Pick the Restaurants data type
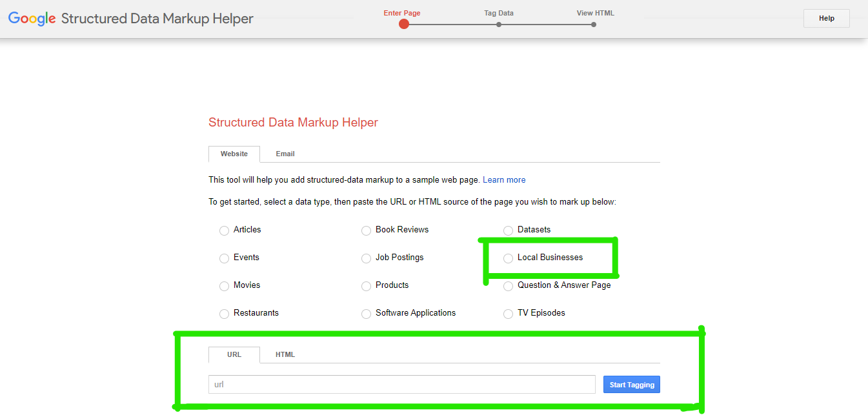The width and height of the screenshot is (868, 417). pos(225,314)
